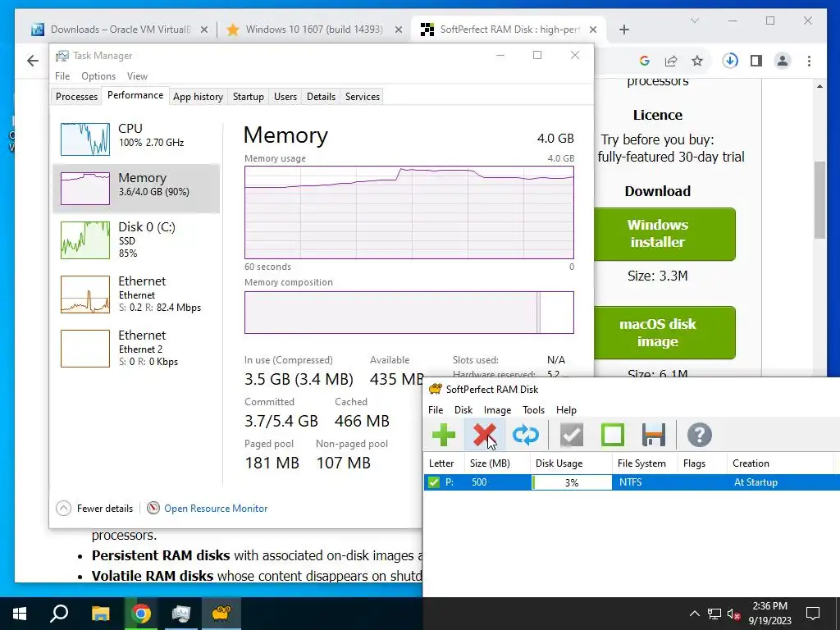Image resolution: width=840 pixels, height=630 pixels.
Task: Open Chrome tab search dropdown arrow
Action: click(695, 21)
